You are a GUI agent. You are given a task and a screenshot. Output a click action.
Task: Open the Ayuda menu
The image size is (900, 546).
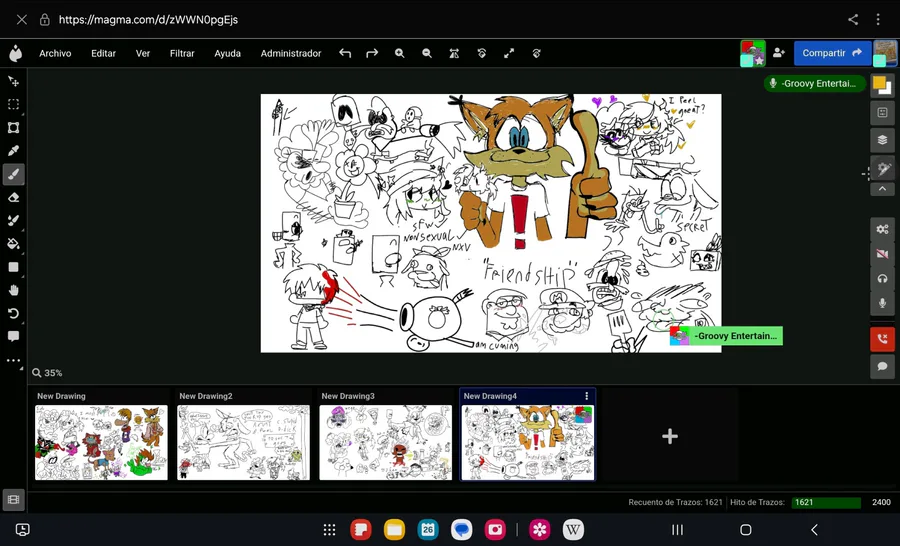227,53
